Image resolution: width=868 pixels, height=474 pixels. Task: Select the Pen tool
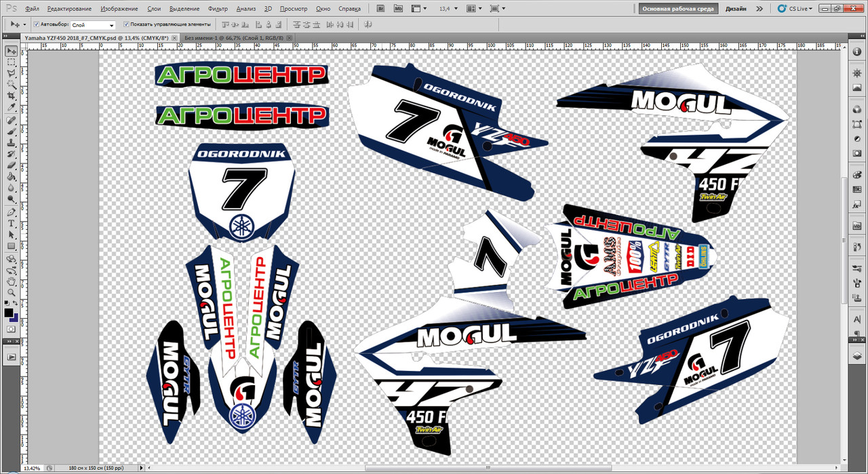click(x=12, y=212)
